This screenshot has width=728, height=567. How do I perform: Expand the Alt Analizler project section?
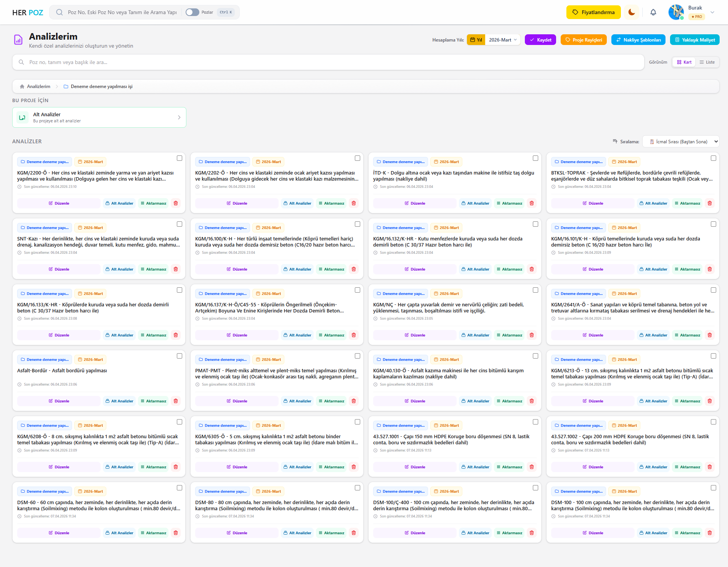tap(99, 117)
